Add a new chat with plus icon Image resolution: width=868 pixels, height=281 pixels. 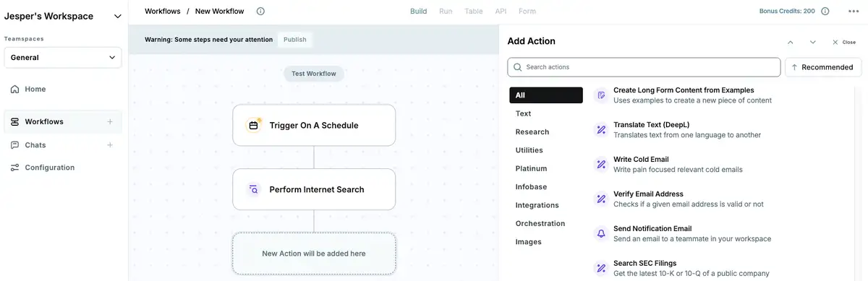point(110,145)
